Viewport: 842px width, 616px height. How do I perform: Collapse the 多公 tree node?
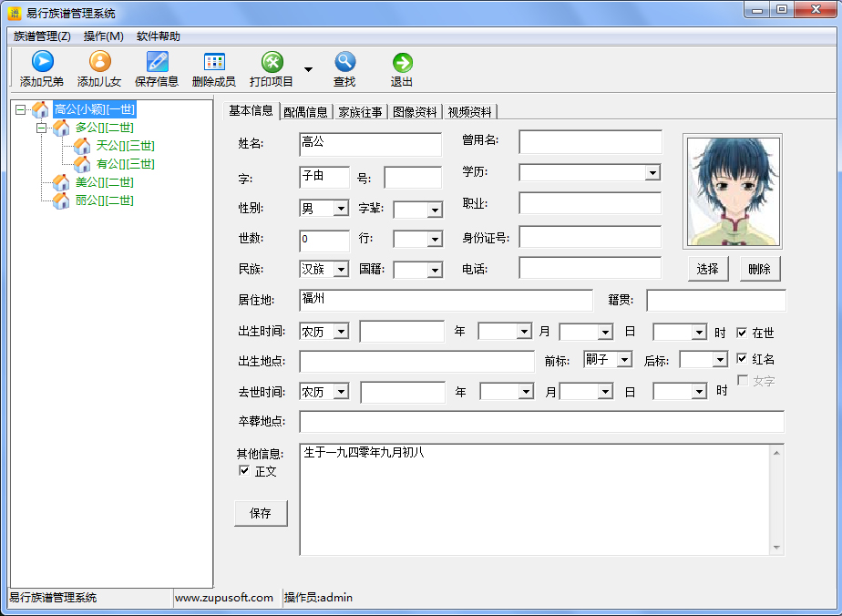41,128
